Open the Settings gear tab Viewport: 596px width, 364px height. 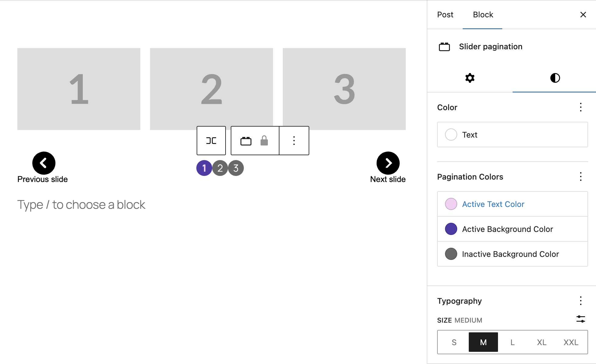tap(470, 78)
